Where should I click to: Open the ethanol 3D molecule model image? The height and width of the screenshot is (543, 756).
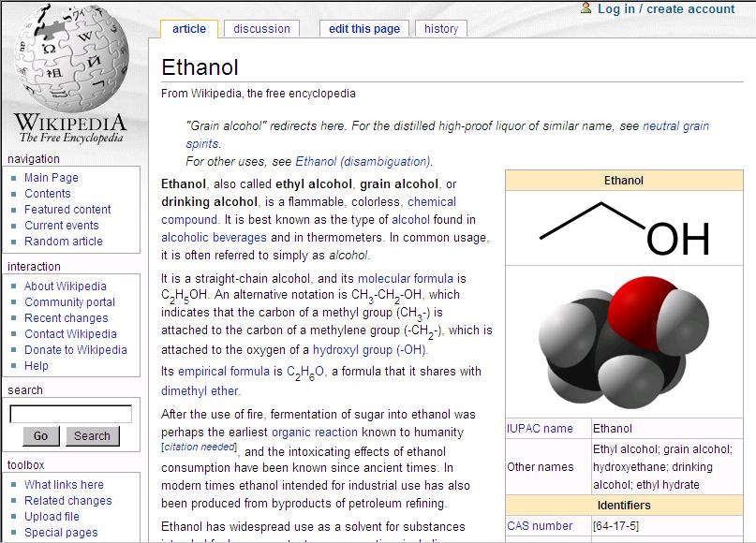click(x=624, y=341)
